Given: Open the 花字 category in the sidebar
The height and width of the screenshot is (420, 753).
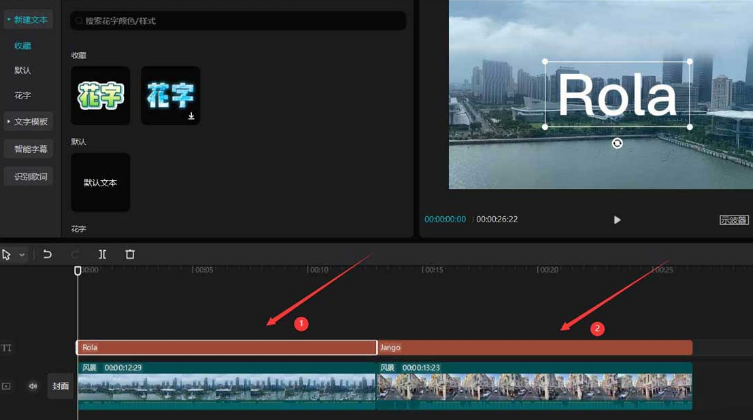Looking at the screenshot, I should coord(23,95).
